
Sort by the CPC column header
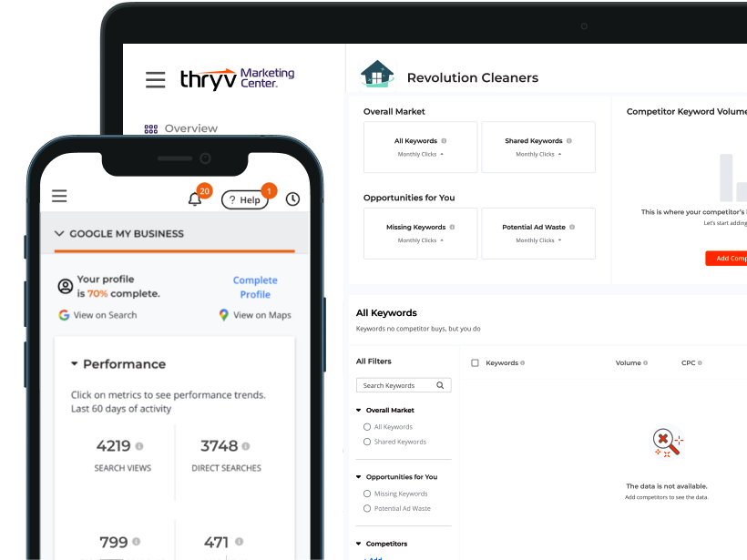[689, 362]
